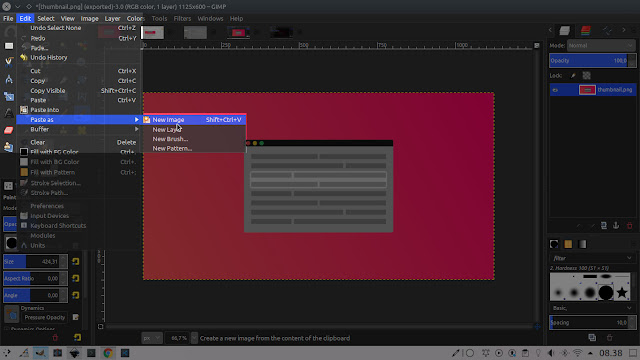Choose New Brush... from the submenu
640x360 pixels.
pyautogui.click(x=194, y=139)
